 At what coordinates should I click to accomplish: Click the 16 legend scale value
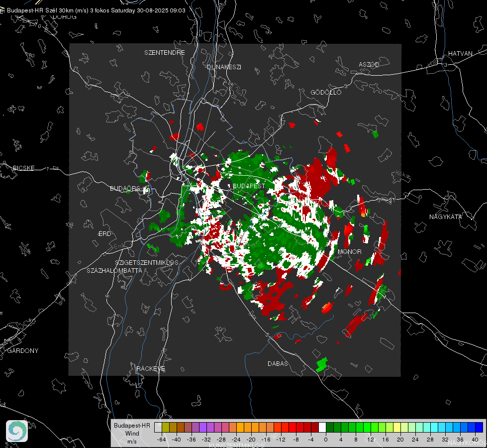386,440
